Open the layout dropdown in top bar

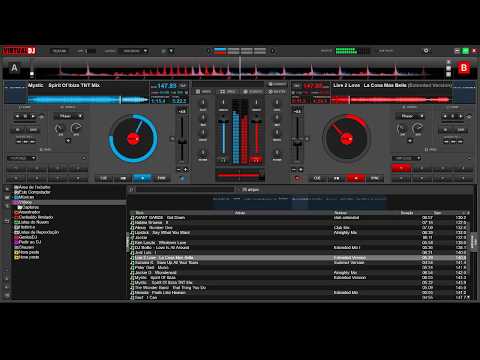click(x=135, y=51)
